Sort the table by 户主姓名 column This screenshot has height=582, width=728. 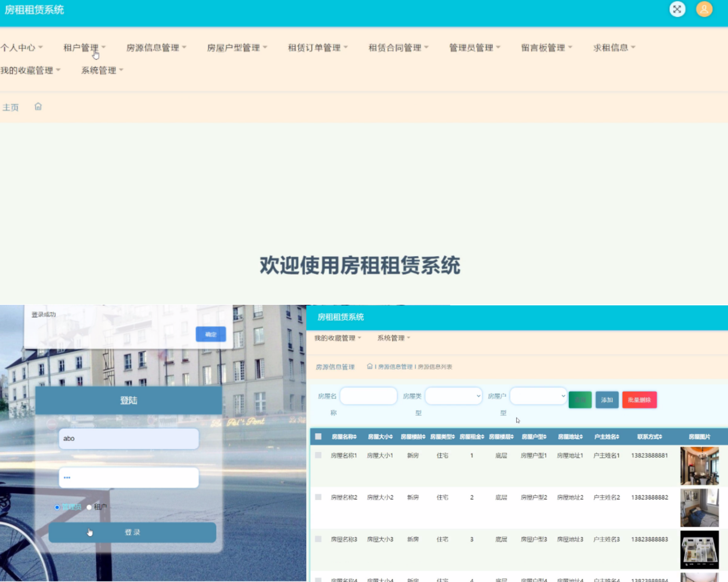pyautogui.click(x=607, y=436)
